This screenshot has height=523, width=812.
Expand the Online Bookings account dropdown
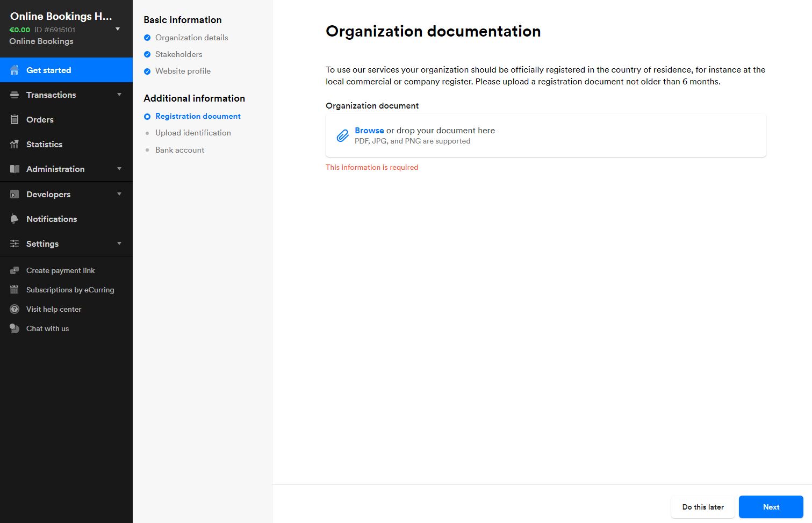click(117, 30)
